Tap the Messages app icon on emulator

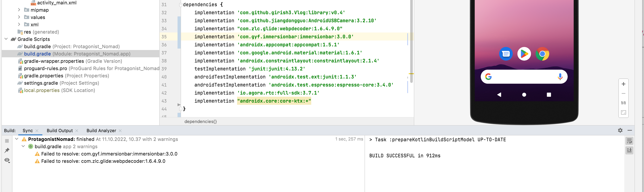click(x=506, y=54)
